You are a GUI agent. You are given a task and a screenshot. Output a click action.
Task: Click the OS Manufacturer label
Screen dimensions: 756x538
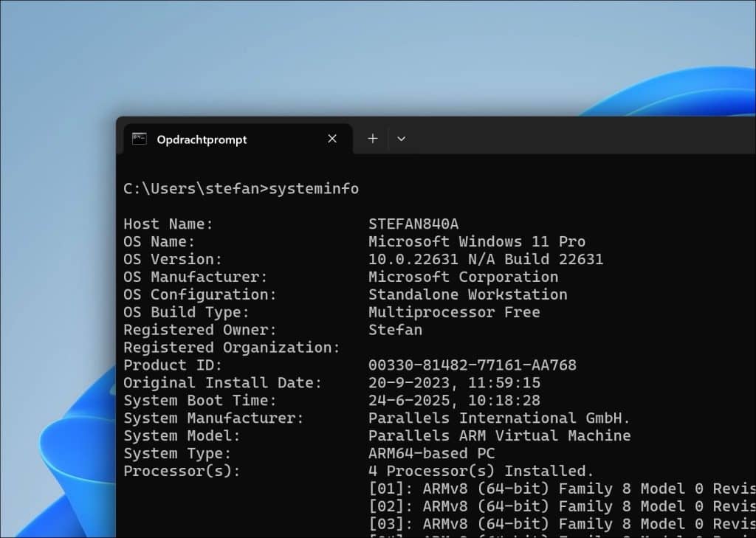coord(195,277)
